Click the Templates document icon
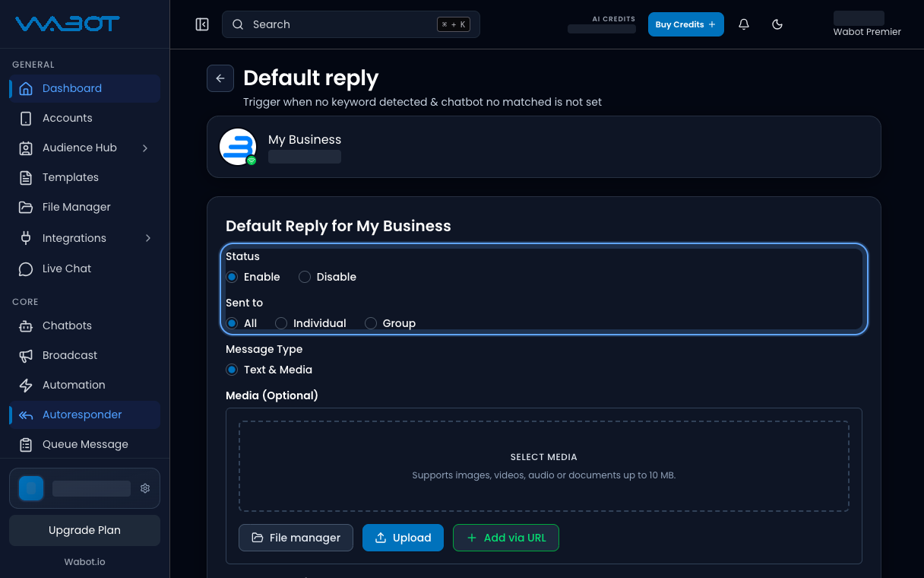 (x=26, y=177)
